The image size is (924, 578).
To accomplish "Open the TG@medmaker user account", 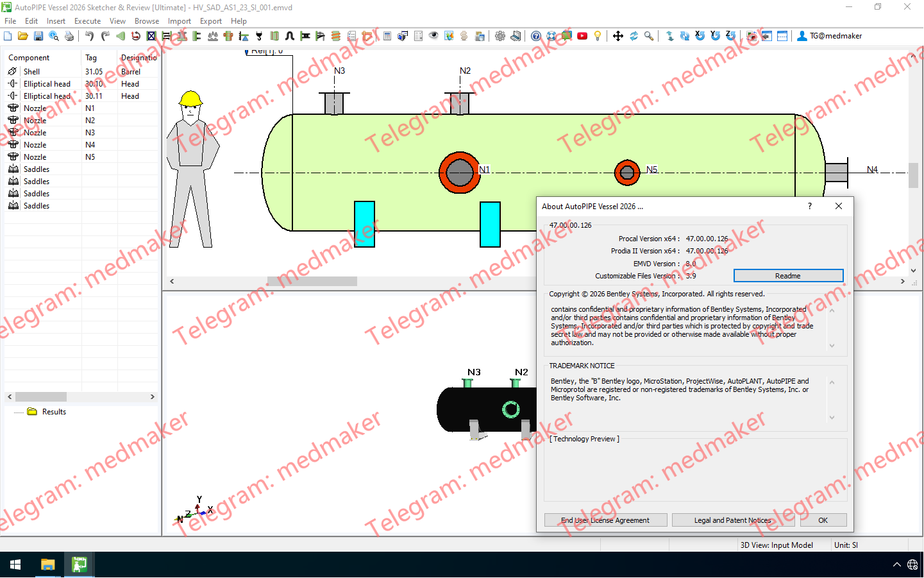I will pyautogui.click(x=829, y=36).
